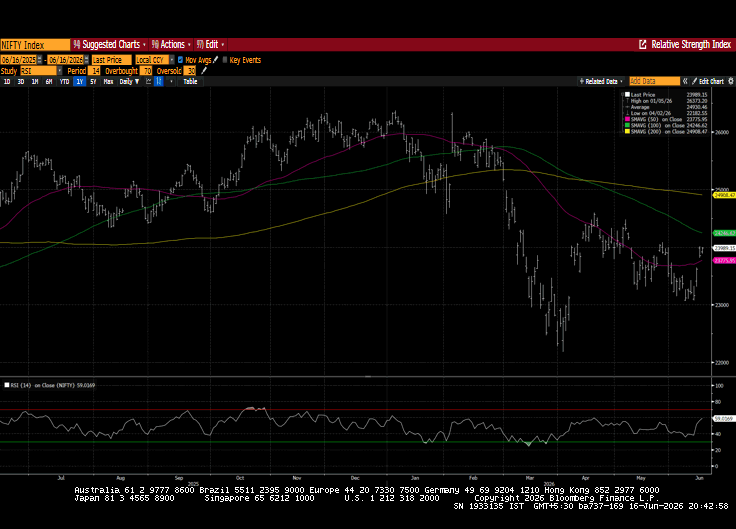Click the Average legend entry

tap(640, 107)
